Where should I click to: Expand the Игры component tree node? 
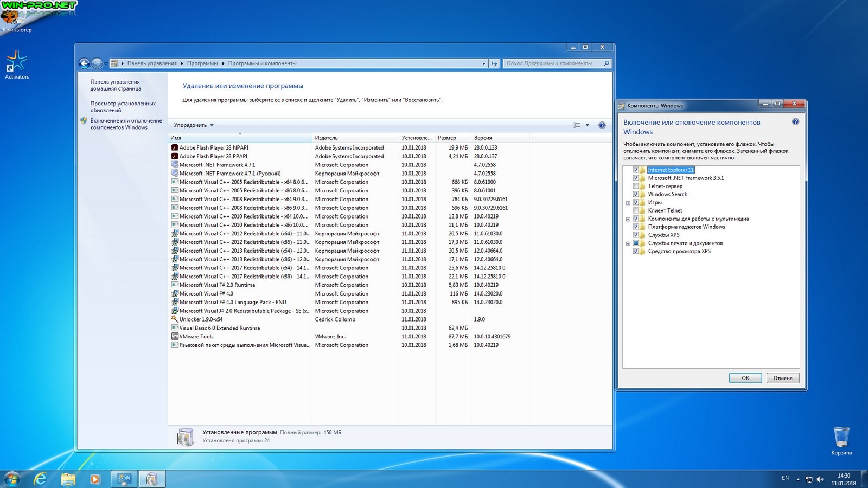pos(628,203)
